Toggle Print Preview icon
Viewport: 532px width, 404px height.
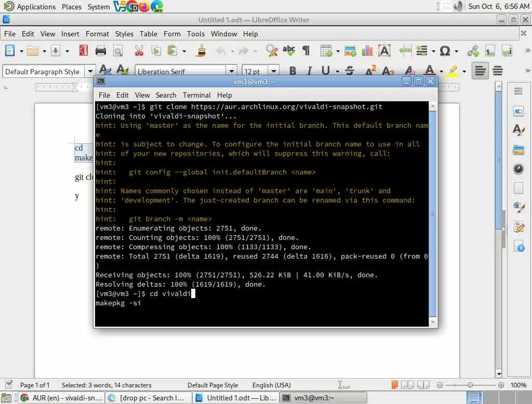click(x=118, y=51)
